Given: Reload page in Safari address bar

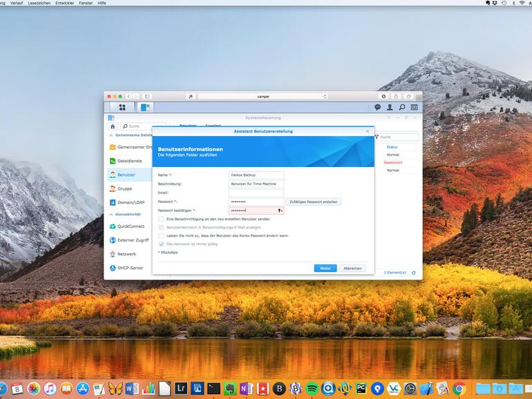Looking at the screenshot, I should 325,97.
